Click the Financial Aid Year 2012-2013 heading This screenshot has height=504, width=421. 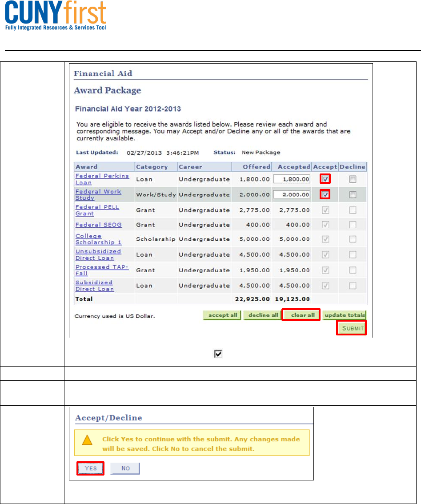tap(128, 109)
